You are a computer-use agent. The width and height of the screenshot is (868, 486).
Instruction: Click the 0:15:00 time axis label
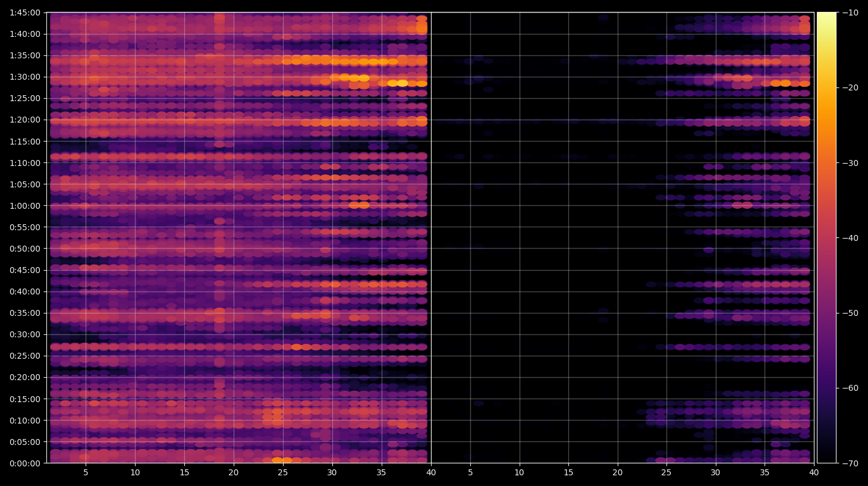[x=25, y=399]
